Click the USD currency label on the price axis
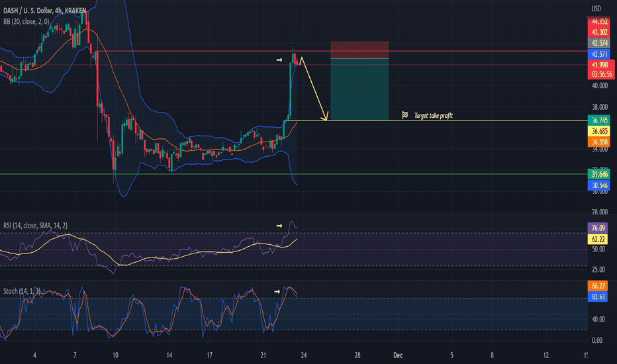The height and width of the screenshot is (364, 617). [x=596, y=9]
